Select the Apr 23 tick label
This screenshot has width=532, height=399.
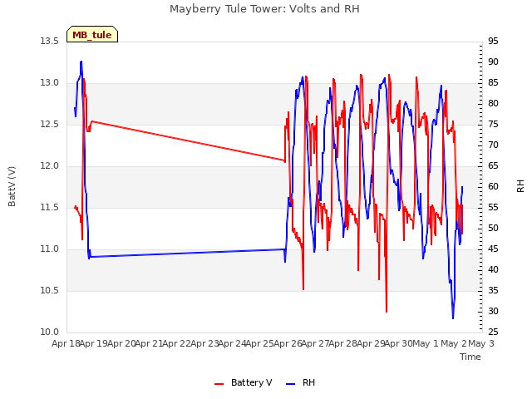point(204,343)
